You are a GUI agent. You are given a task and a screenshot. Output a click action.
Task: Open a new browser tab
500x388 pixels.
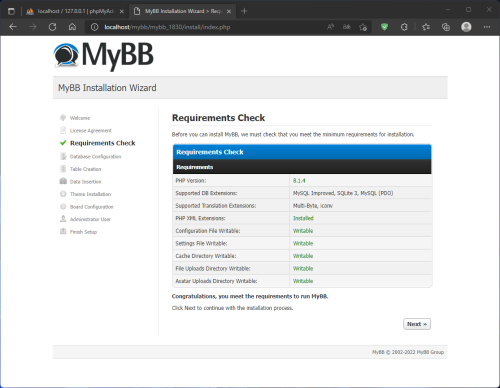tap(244, 11)
